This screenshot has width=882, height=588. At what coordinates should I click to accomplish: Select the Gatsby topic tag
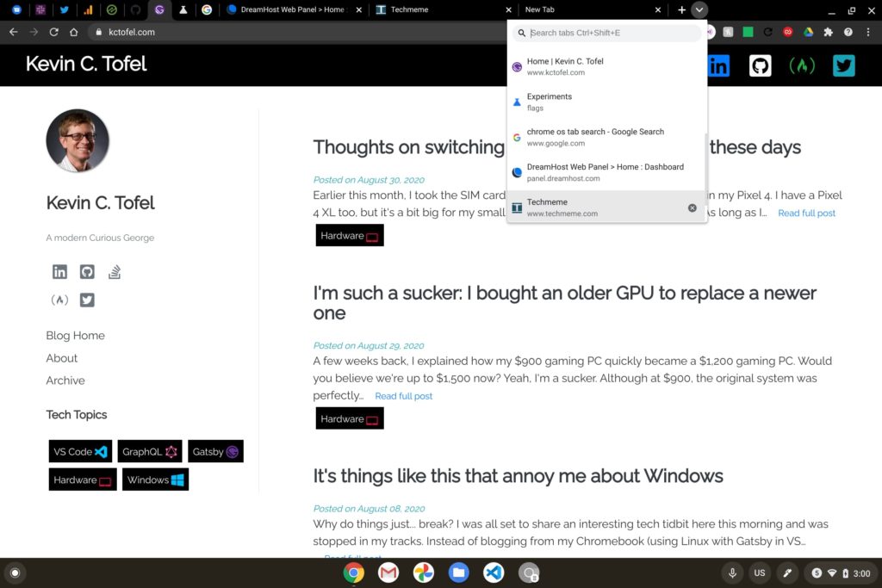click(215, 451)
